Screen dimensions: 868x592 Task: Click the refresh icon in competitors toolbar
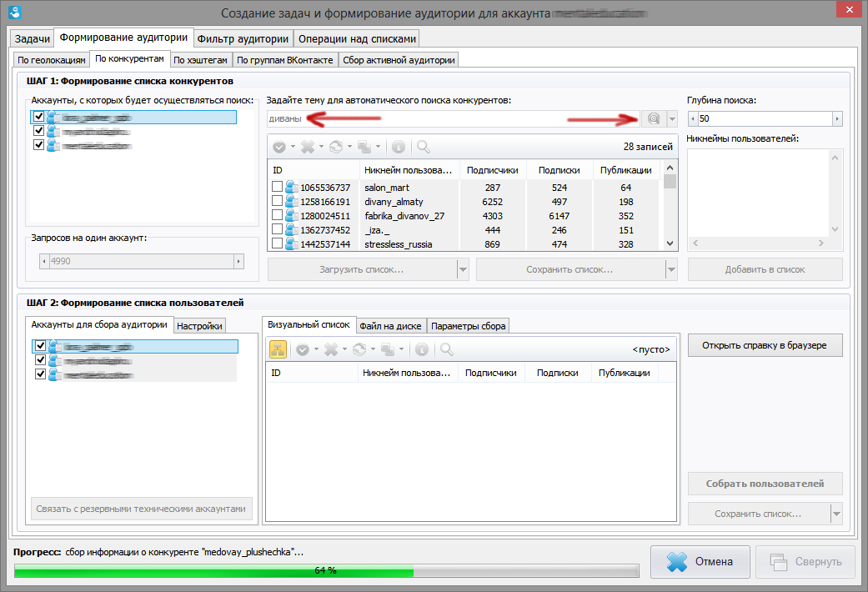(335, 147)
